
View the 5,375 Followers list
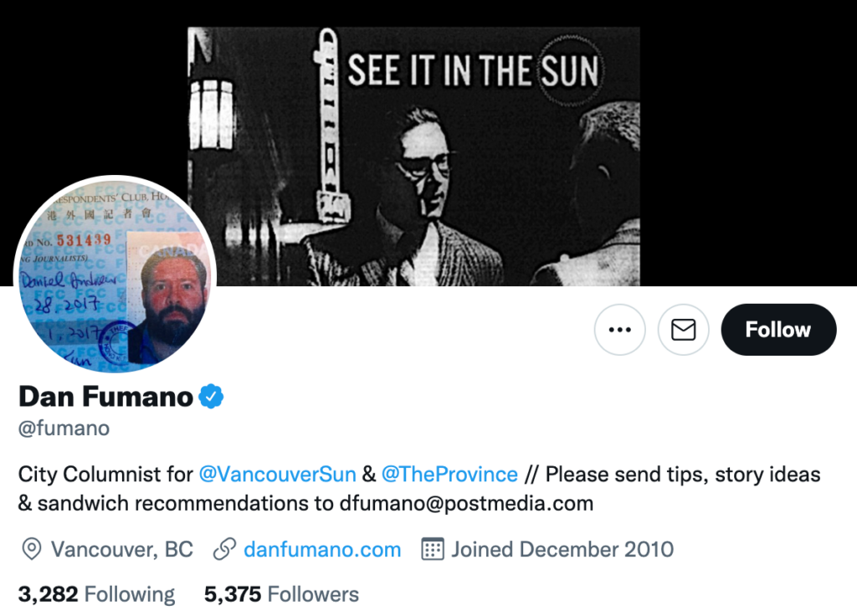(x=281, y=594)
